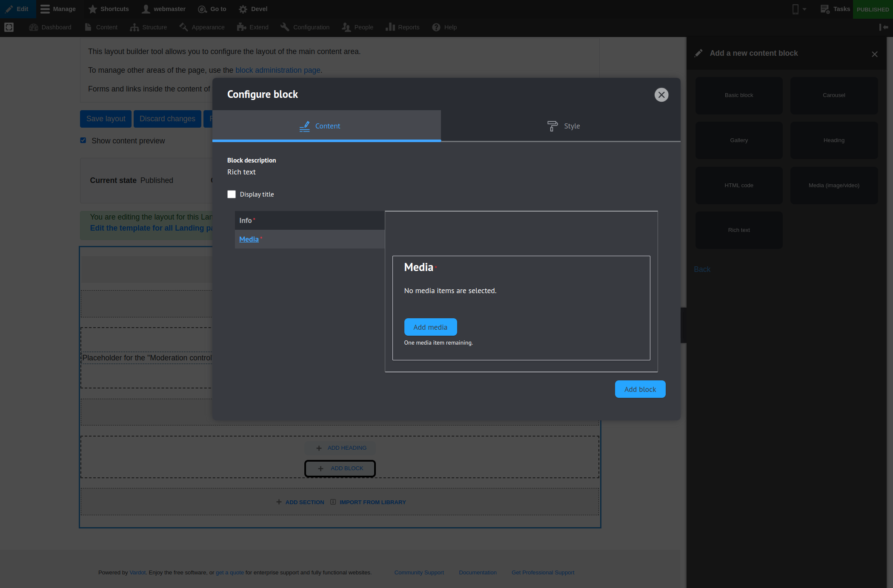Open the Shortcuts star menu
893x588 pixels.
(x=93, y=9)
